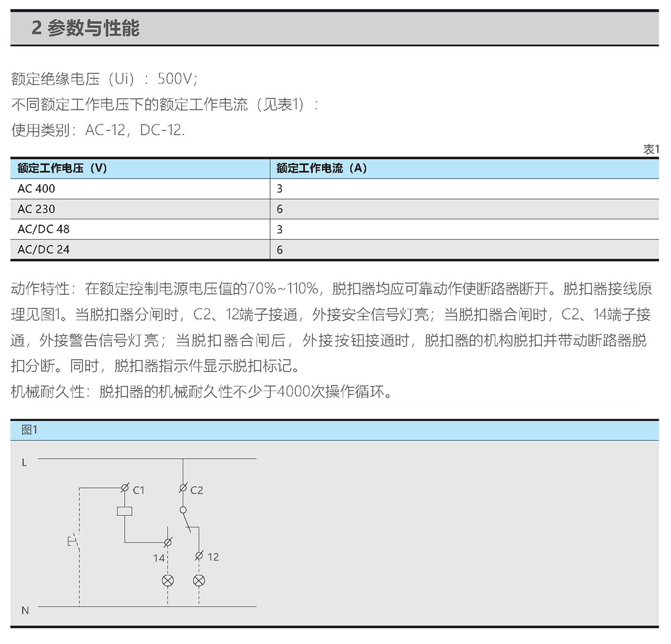Click the push-button symbol on the dashed line
This screenshot has height=644, width=671.
74,541
